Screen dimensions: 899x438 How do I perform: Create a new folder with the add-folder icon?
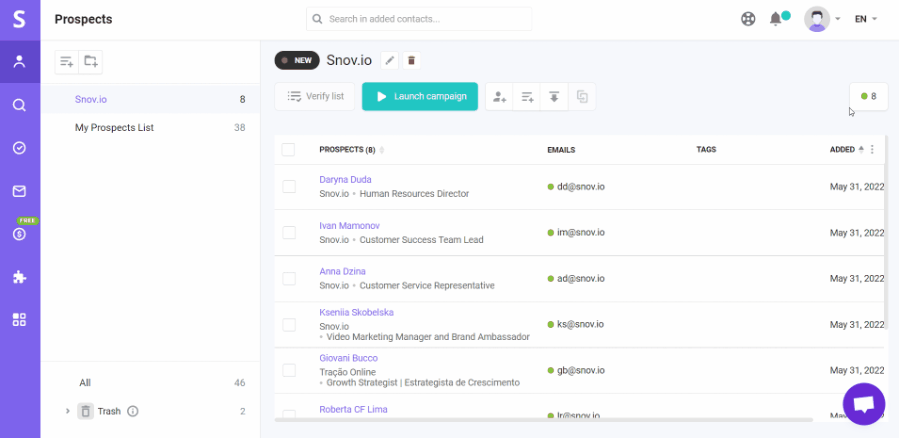pyautogui.click(x=91, y=62)
